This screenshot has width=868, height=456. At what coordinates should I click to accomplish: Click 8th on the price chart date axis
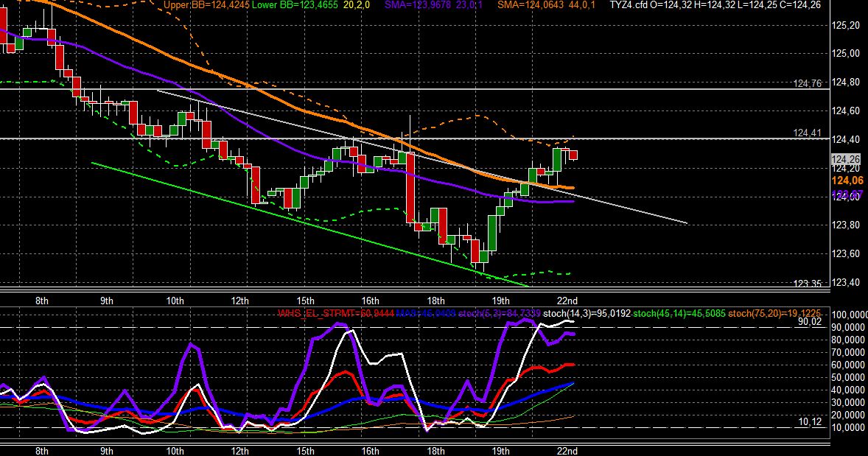pyautogui.click(x=42, y=301)
